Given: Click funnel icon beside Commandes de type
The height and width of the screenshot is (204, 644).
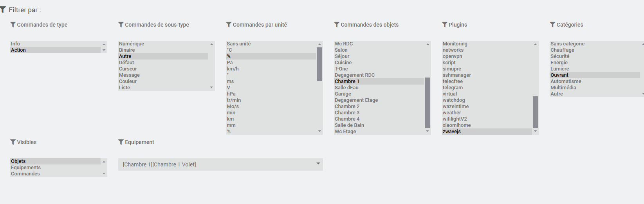Looking at the screenshot, I should pos(13,25).
